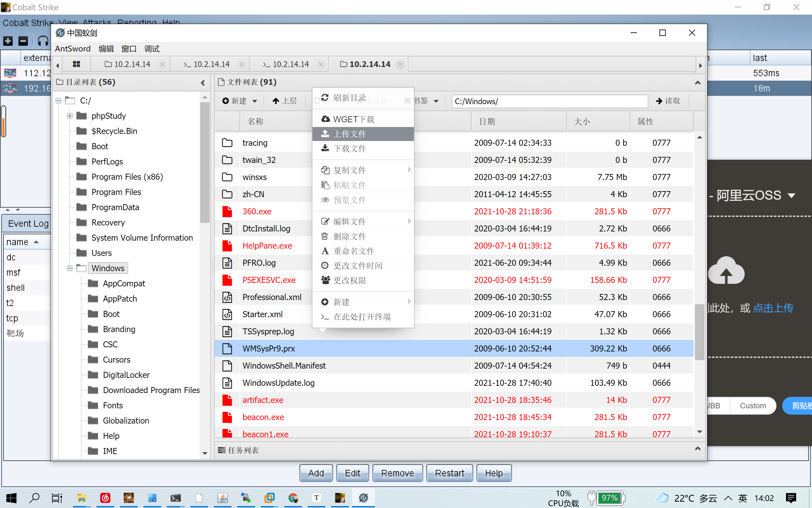Click the winsxs folder icon
This screenshot has width=812, height=508.
(x=227, y=177)
